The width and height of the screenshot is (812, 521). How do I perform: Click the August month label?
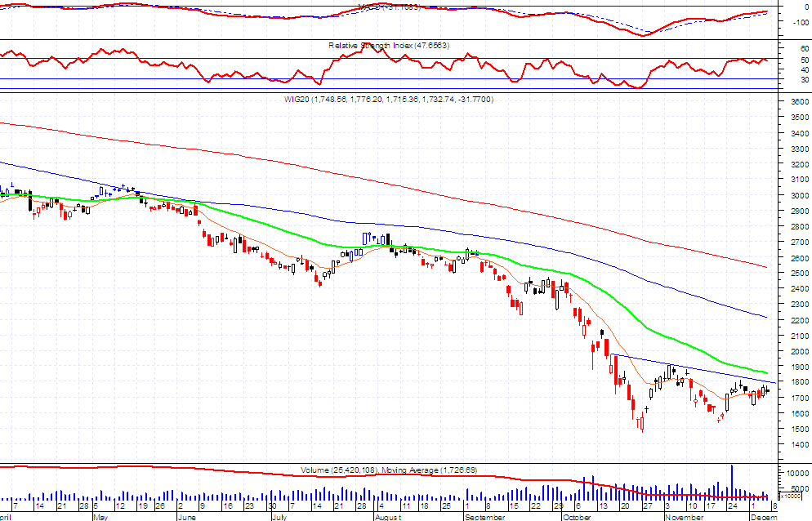[x=388, y=517]
